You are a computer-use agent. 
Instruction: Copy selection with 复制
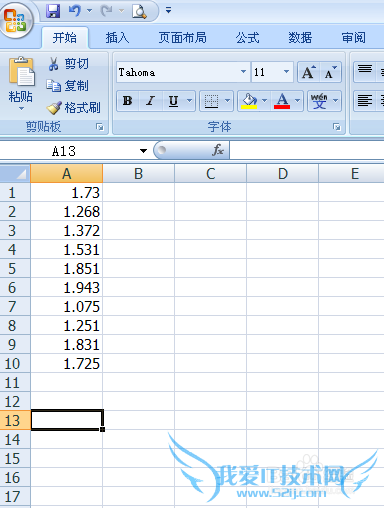click(68, 86)
